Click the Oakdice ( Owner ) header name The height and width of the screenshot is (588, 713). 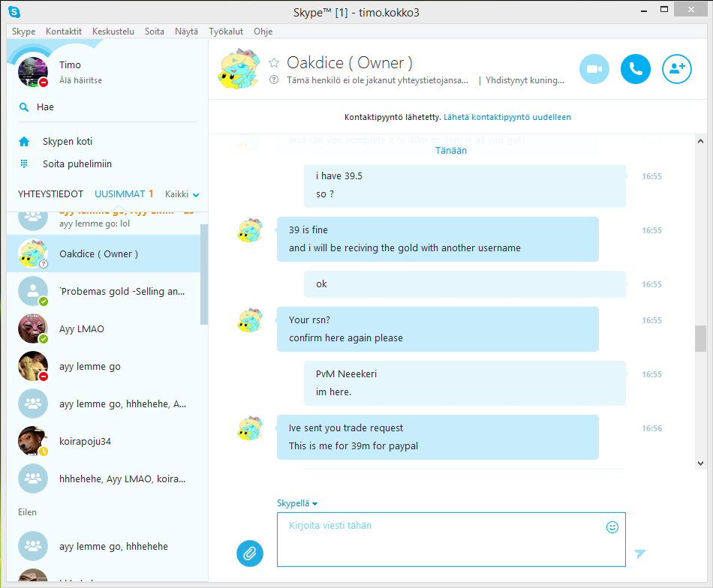coord(350,63)
